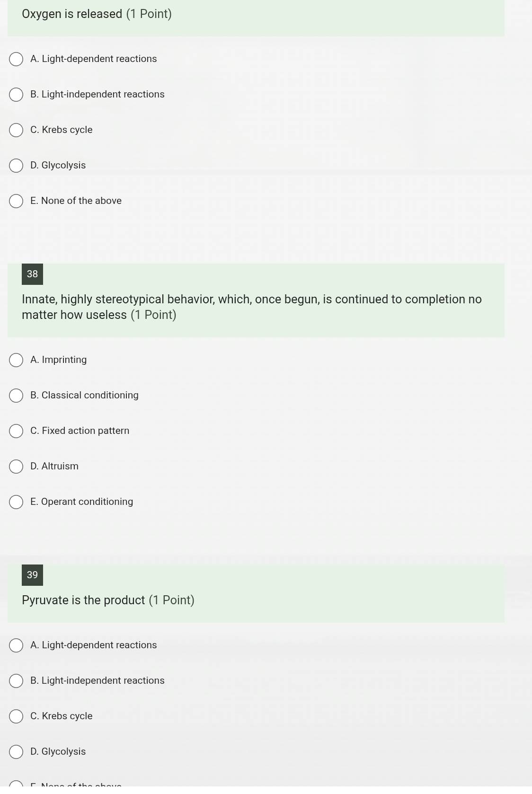Select Light-dependent reactions for pyruvate question

click(16, 645)
